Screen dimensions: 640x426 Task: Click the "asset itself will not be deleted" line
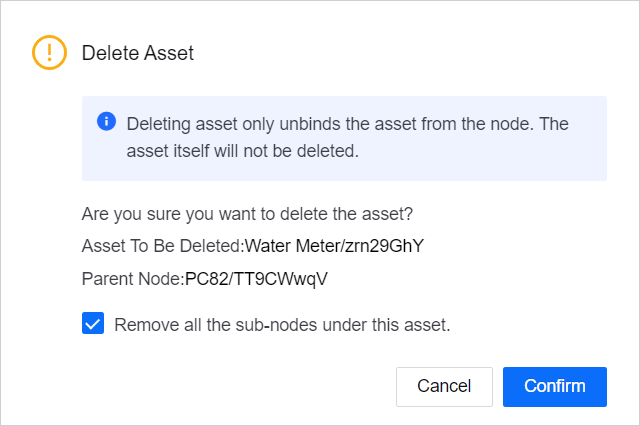coord(243,153)
